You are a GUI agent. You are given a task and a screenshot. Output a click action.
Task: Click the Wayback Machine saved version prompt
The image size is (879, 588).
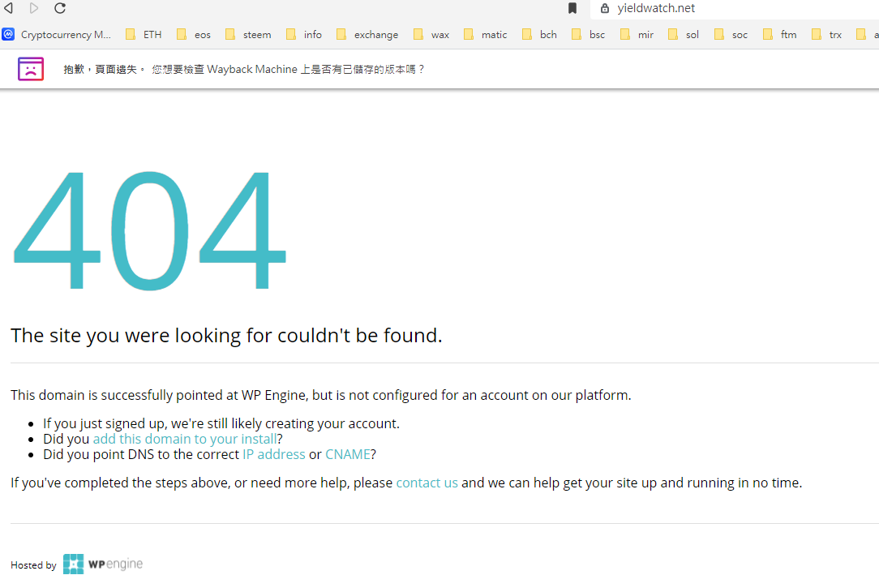[x=288, y=69]
